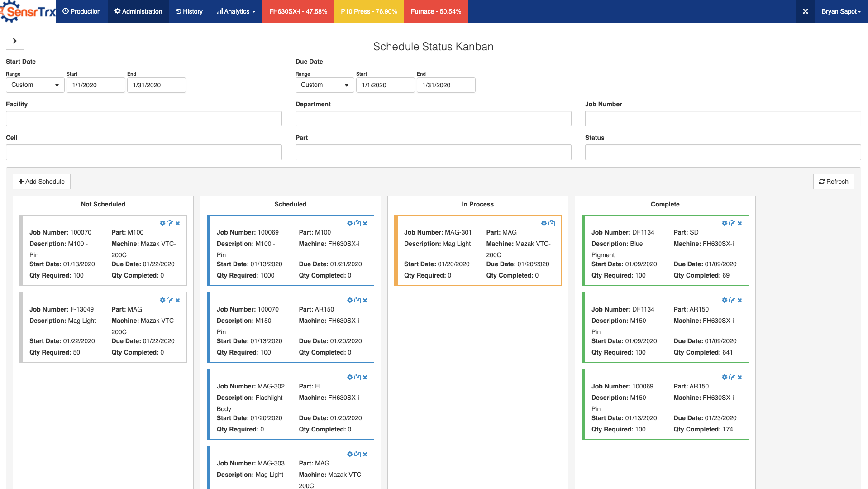
Task: Click the Start Date start field 1/1/2020
Action: [96, 85]
